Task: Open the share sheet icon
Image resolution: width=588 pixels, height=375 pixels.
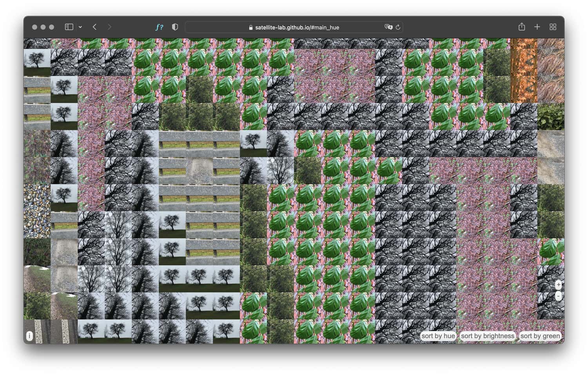Action: pos(522,27)
